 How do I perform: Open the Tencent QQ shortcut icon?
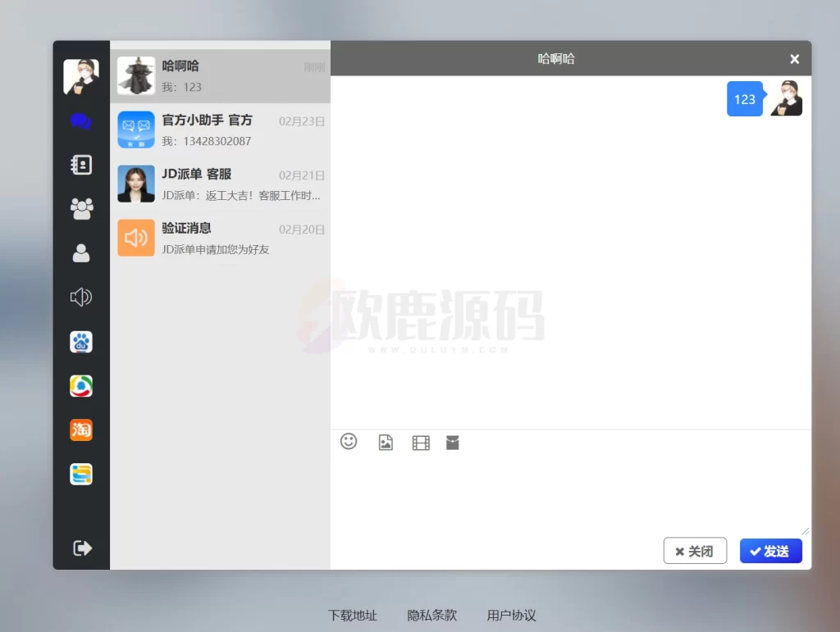[x=80, y=385]
